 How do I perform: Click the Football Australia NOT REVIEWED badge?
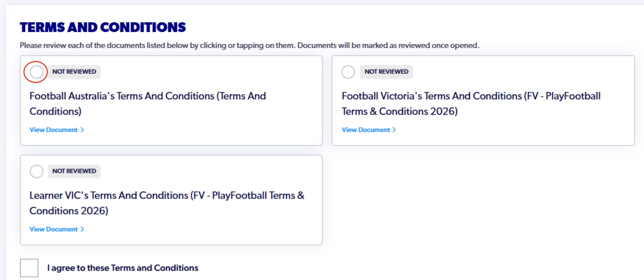tap(74, 72)
